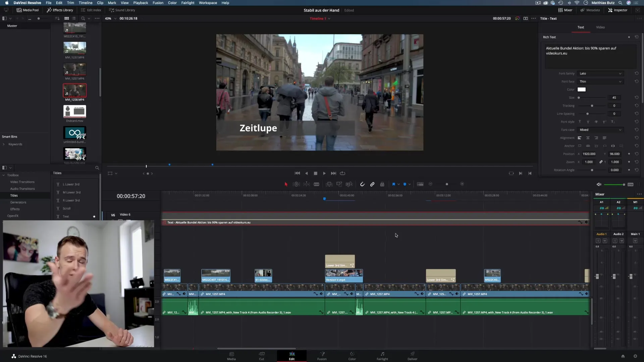The height and width of the screenshot is (362, 644).
Task: Open the Metadata panel
Action: (590, 10)
